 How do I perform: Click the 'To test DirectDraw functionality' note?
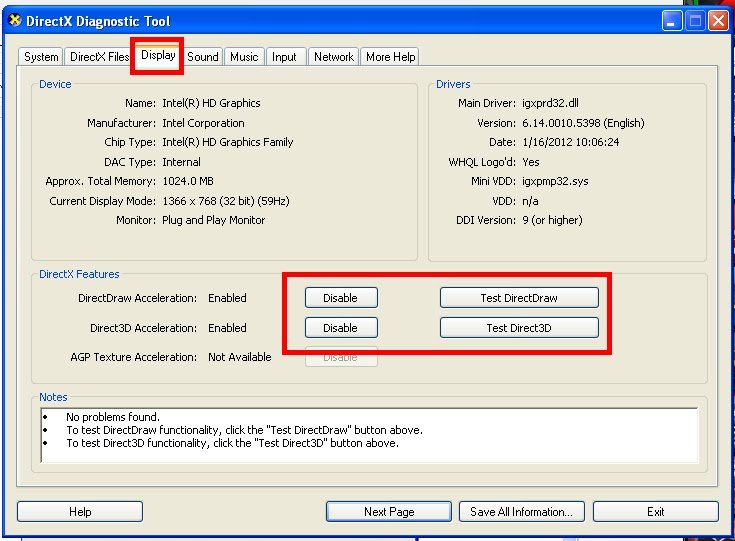click(244, 430)
